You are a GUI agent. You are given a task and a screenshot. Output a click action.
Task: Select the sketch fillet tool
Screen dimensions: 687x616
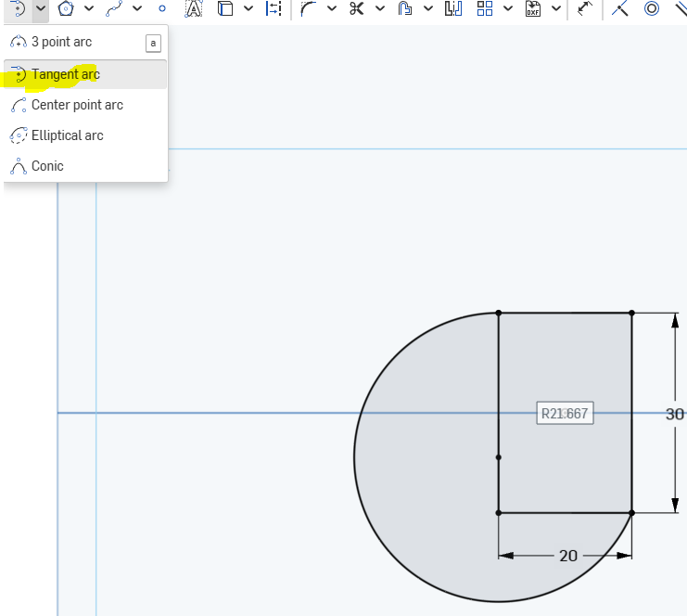(308, 9)
